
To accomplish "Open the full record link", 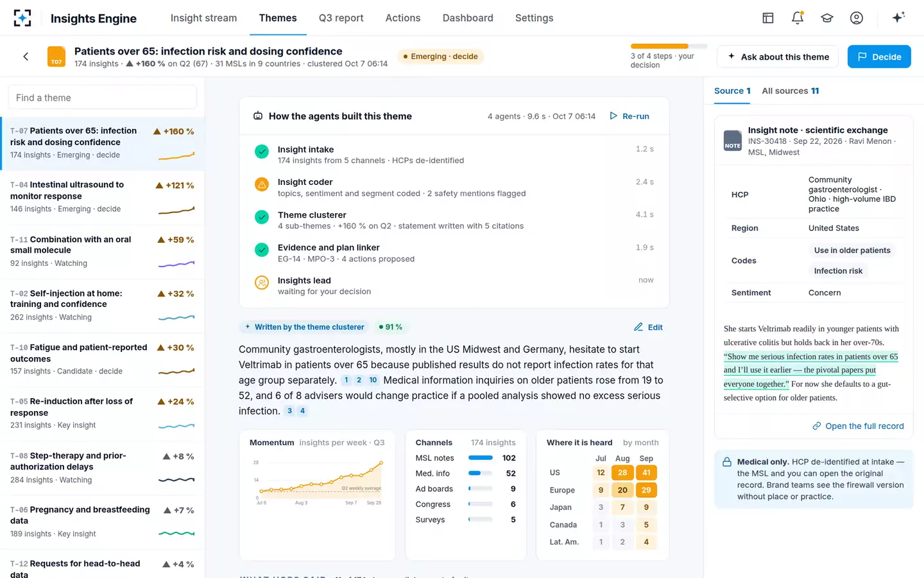I will (858, 426).
